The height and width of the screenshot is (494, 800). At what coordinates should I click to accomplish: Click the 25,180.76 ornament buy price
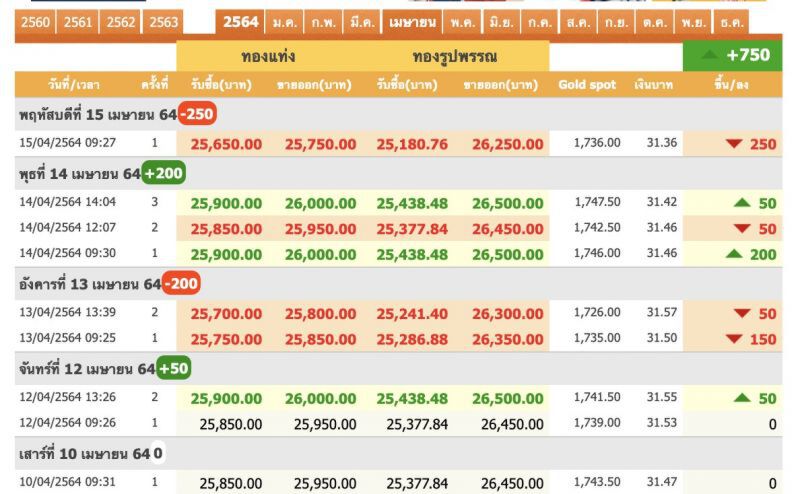412,144
